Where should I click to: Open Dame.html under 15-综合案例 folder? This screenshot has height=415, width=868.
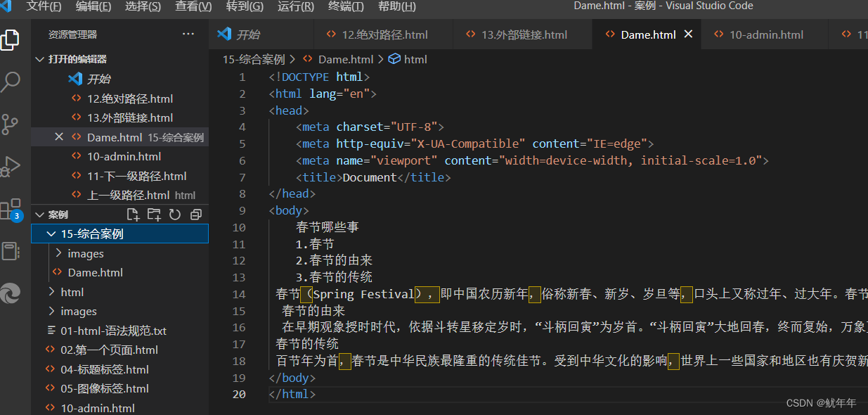[120, 272]
